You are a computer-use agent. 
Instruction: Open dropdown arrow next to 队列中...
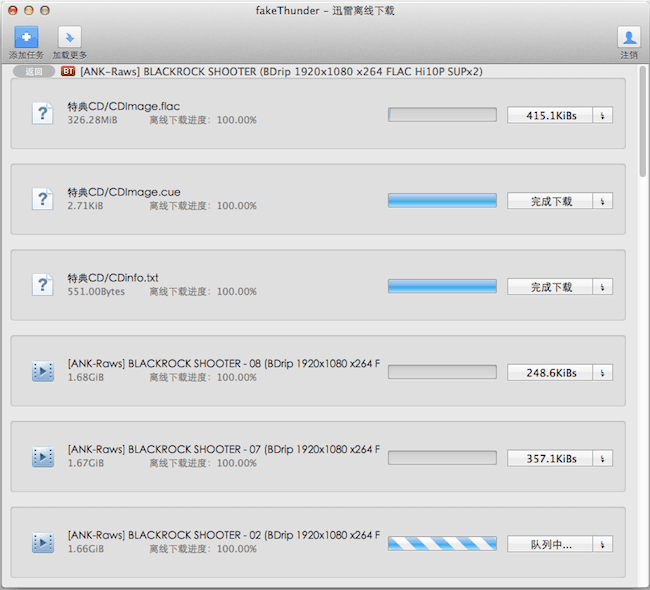point(603,544)
